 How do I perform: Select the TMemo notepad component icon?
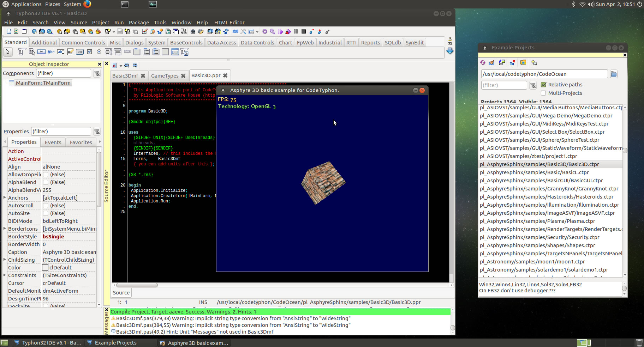[70, 52]
